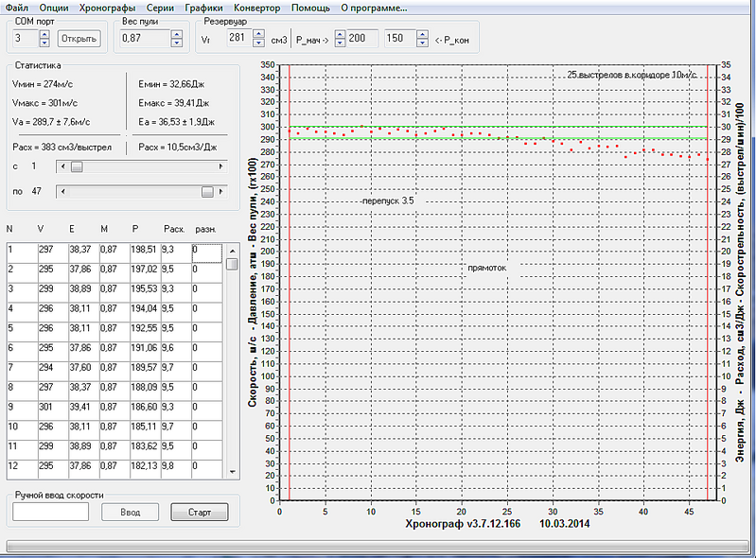Click the Старт button

tap(199, 513)
